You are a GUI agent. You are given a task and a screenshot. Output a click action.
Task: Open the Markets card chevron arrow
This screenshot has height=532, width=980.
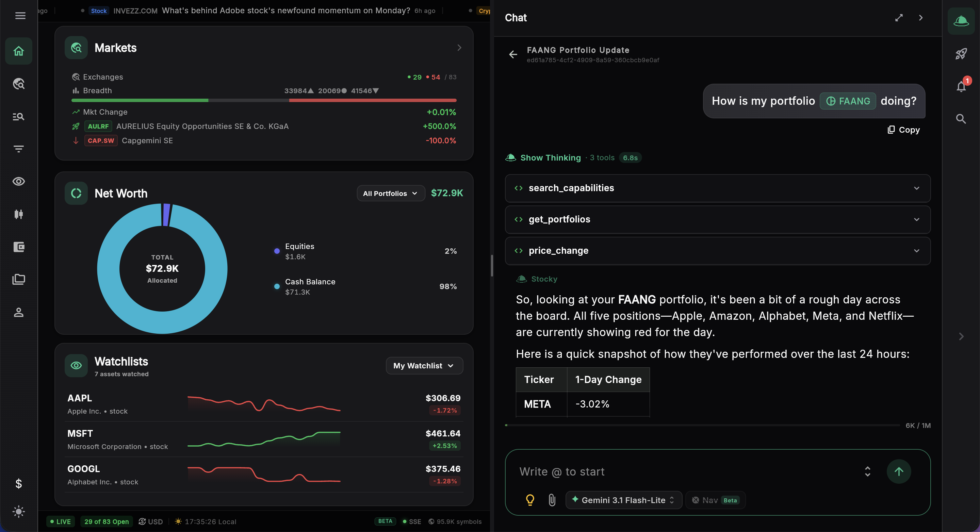click(x=459, y=48)
